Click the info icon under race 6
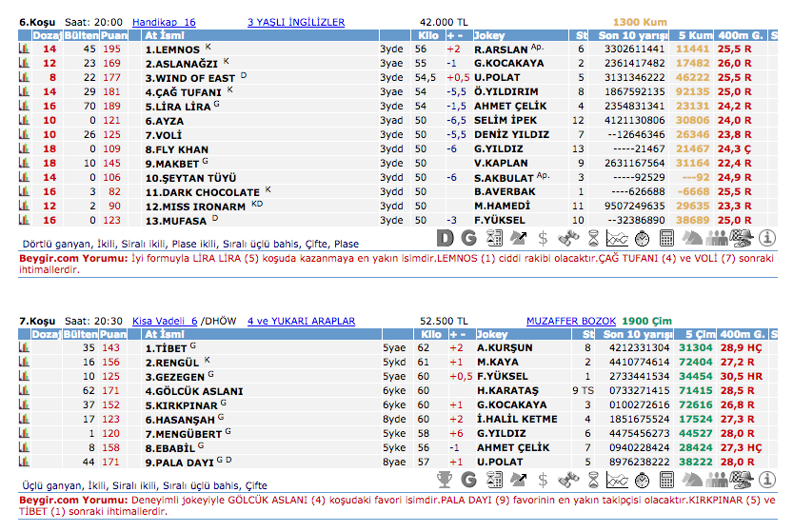Image resolution: width=793 pixels, height=532 pixels. click(x=767, y=237)
